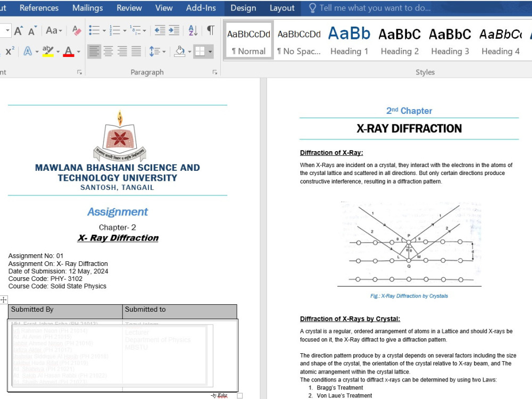Click the Line and Paragraph Spacing icon

(x=154, y=51)
